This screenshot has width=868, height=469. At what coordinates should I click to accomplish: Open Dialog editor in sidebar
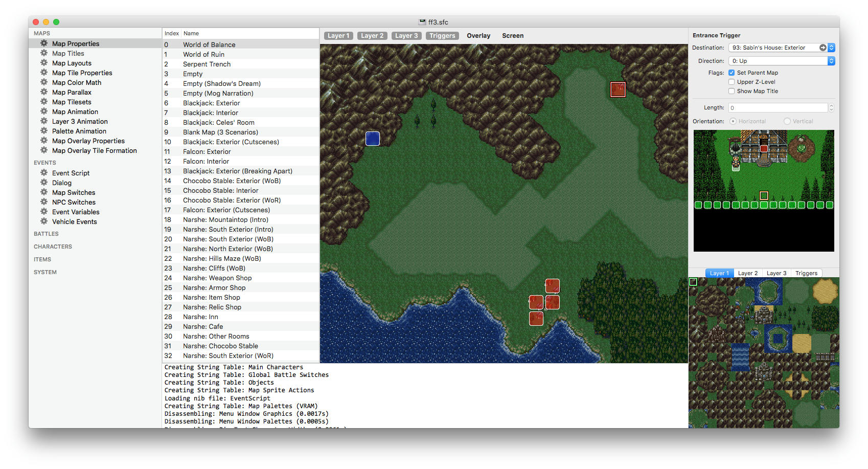pyautogui.click(x=62, y=183)
